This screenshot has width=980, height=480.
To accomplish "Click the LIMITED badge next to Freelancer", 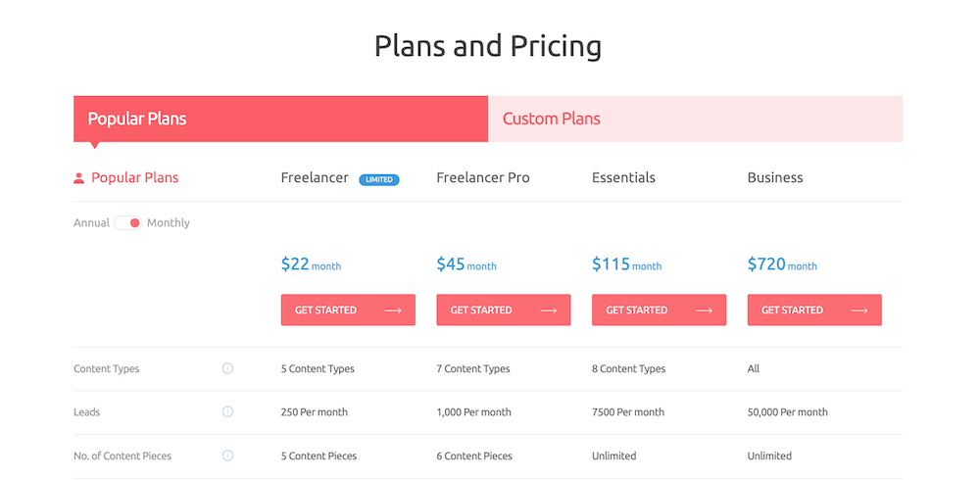I will 378,179.
